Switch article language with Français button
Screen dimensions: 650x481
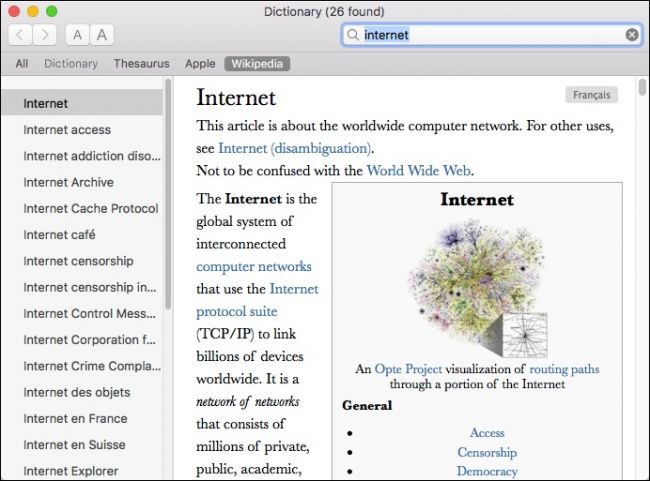pyautogui.click(x=592, y=95)
